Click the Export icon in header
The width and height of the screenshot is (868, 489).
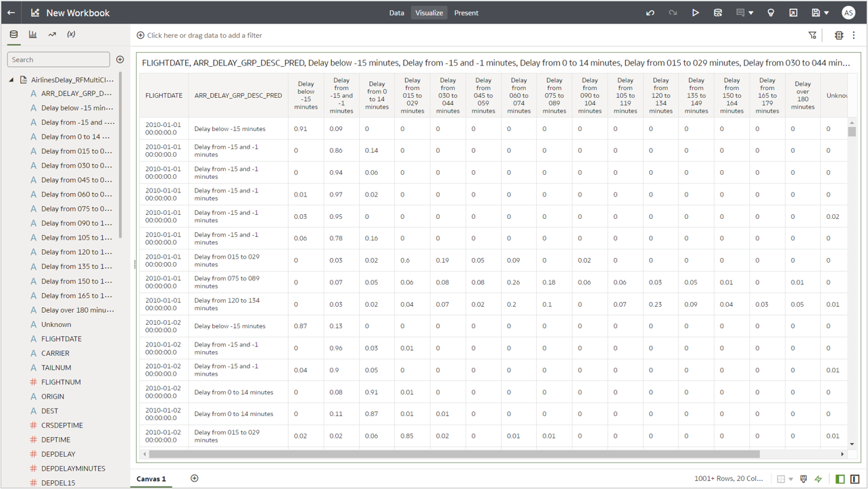coord(793,13)
